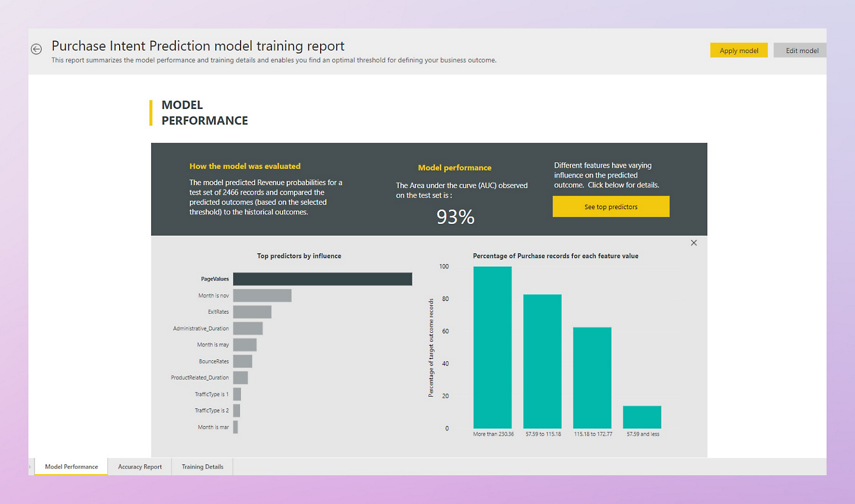Click the TrafficType is 1 label

[212, 394]
